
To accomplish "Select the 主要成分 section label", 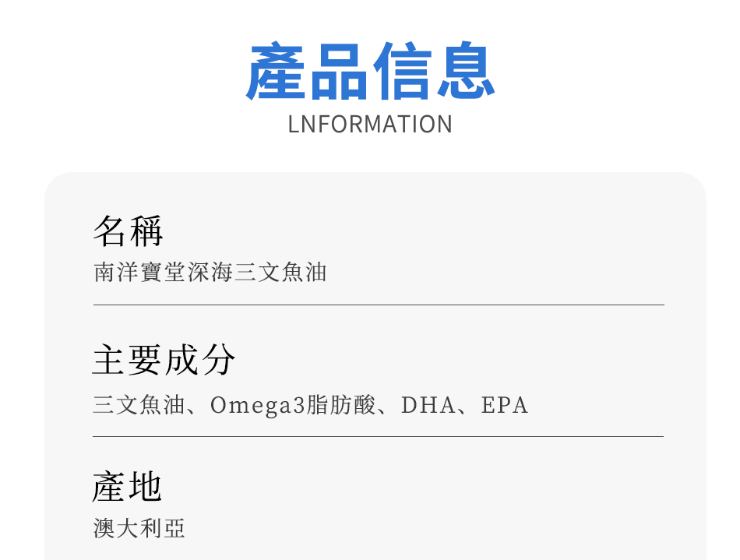I will tap(164, 360).
